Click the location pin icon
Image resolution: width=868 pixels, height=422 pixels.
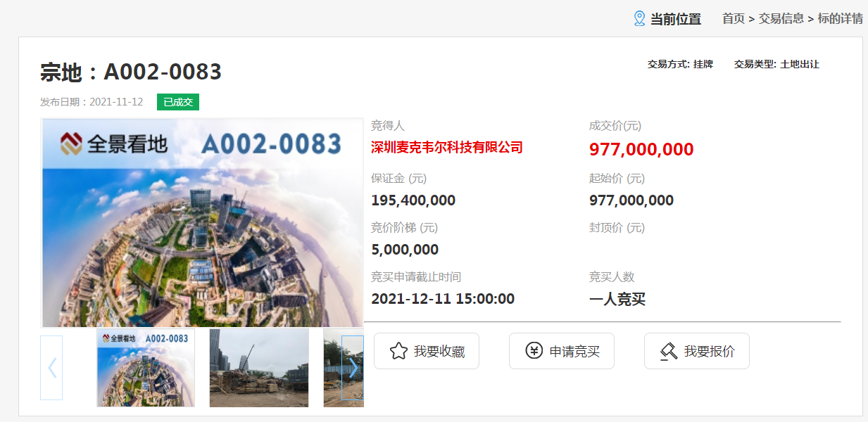[639, 18]
